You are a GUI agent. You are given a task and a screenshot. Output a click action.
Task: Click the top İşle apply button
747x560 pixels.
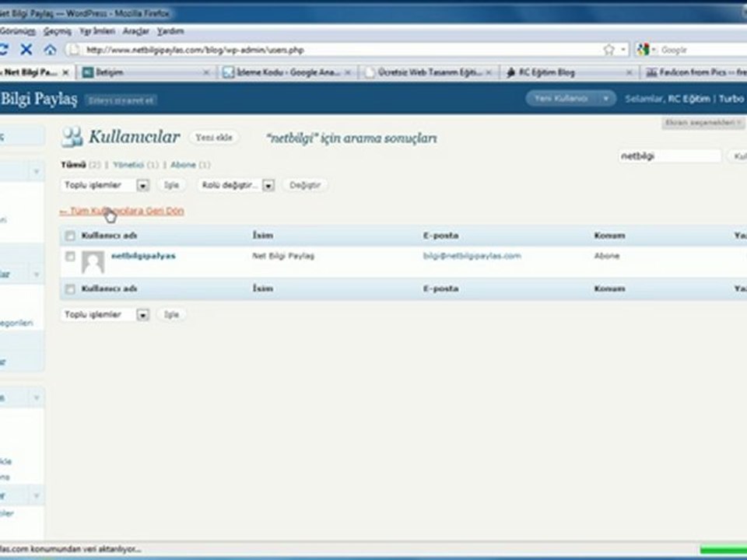coord(171,185)
